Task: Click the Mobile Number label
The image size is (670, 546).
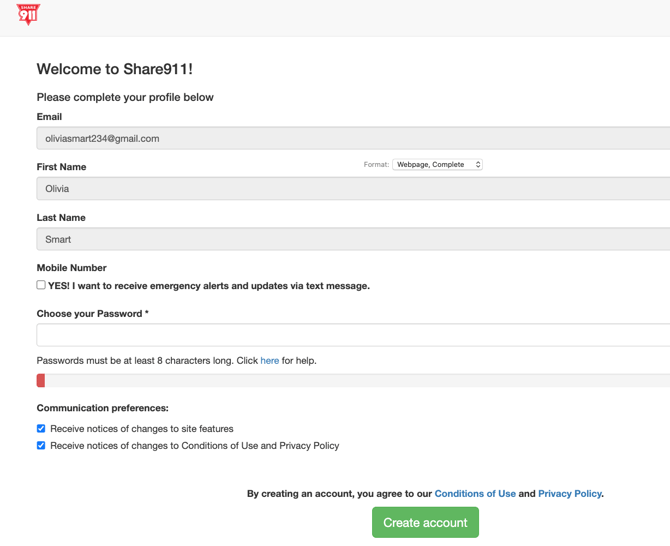Action: [71, 268]
